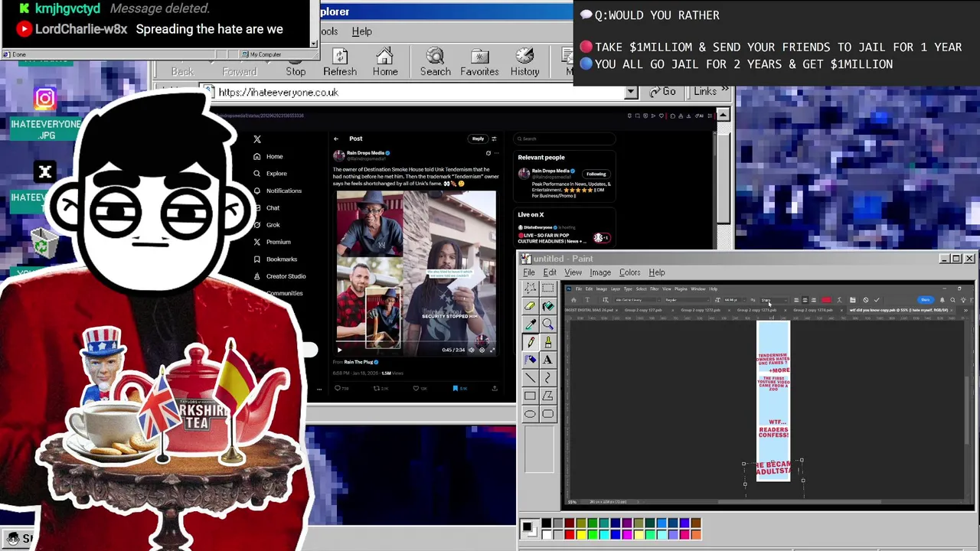Click the Home toolbar button in Explorer
Screen dimensions: 980x551
[385, 63]
